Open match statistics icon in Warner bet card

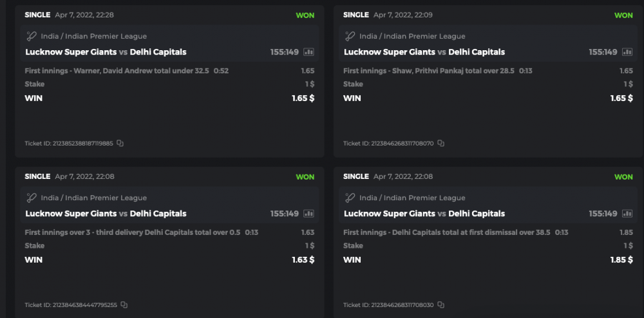308,52
